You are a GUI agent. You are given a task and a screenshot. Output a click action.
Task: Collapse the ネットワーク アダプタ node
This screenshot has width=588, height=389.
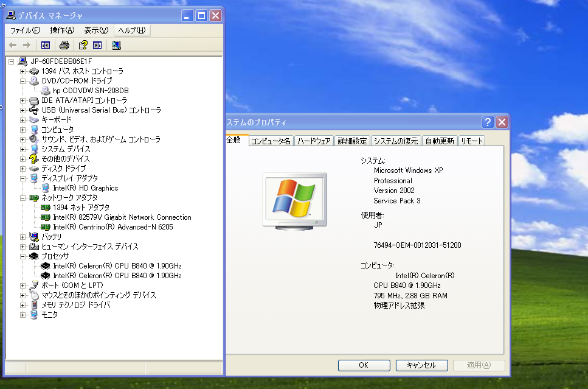point(22,198)
